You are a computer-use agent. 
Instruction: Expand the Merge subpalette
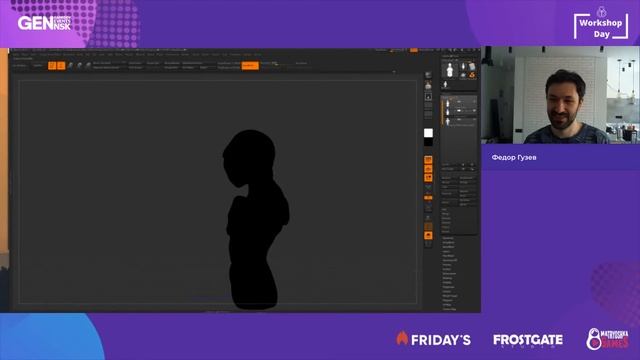pos(446,214)
